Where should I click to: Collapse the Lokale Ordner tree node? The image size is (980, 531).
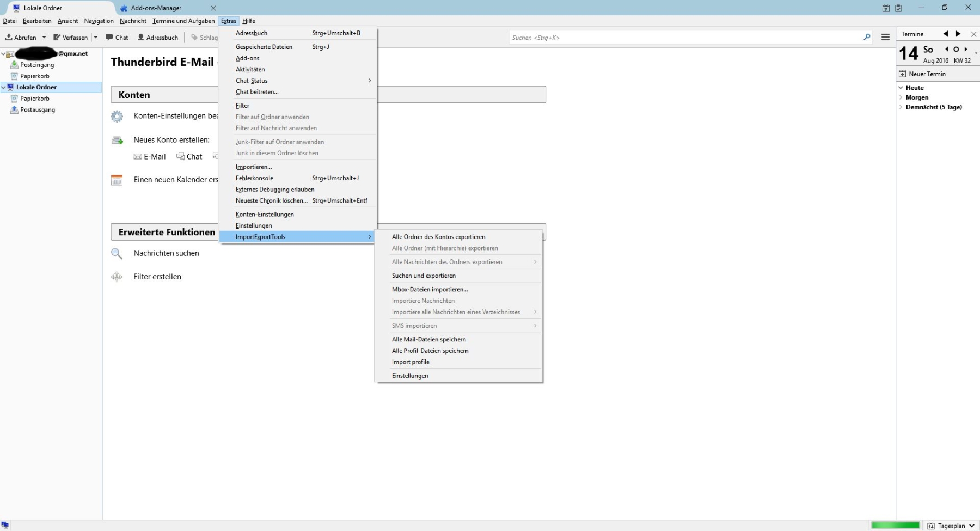(3, 87)
